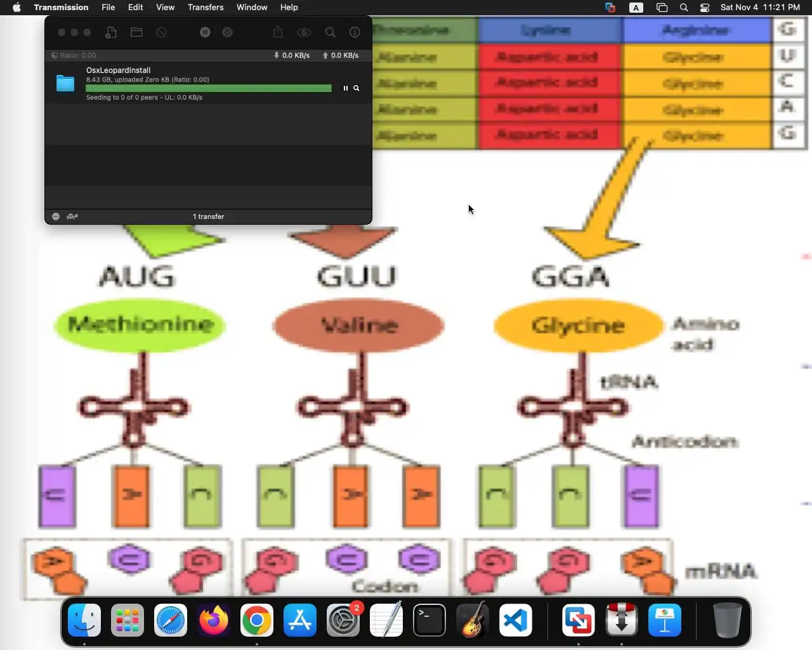Click the VMware Fusion menu bar icon

pos(610,8)
